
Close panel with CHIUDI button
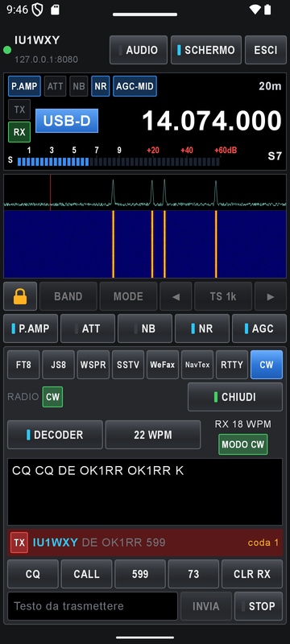235,397
